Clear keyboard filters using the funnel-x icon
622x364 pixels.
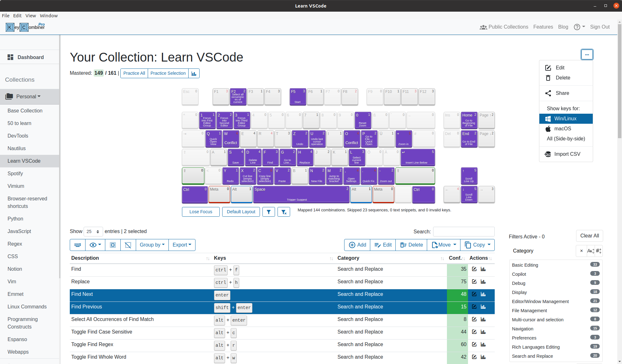pyautogui.click(x=284, y=212)
